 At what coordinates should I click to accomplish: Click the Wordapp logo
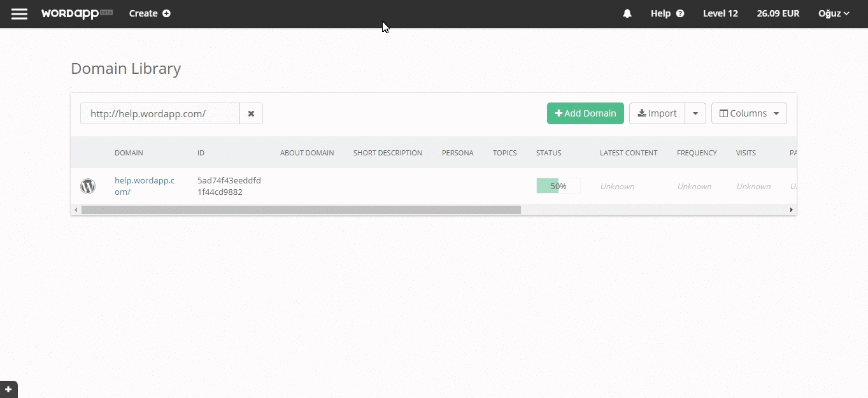click(77, 13)
